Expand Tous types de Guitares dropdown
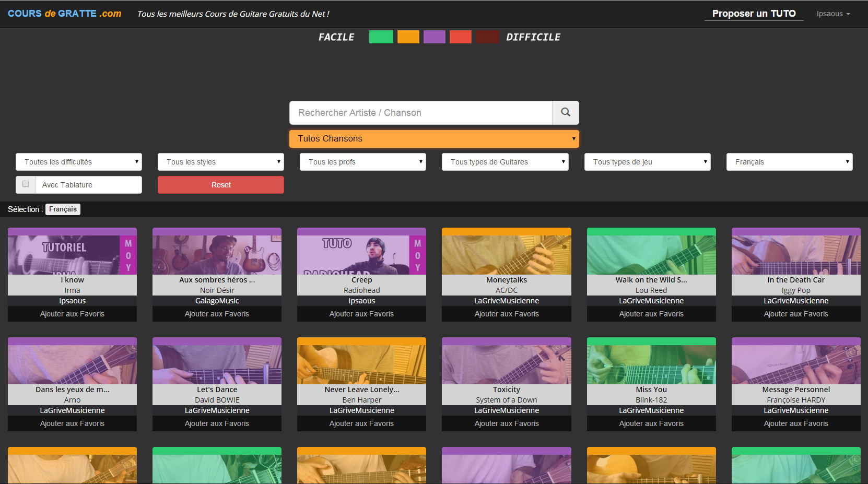 [x=505, y=162]
